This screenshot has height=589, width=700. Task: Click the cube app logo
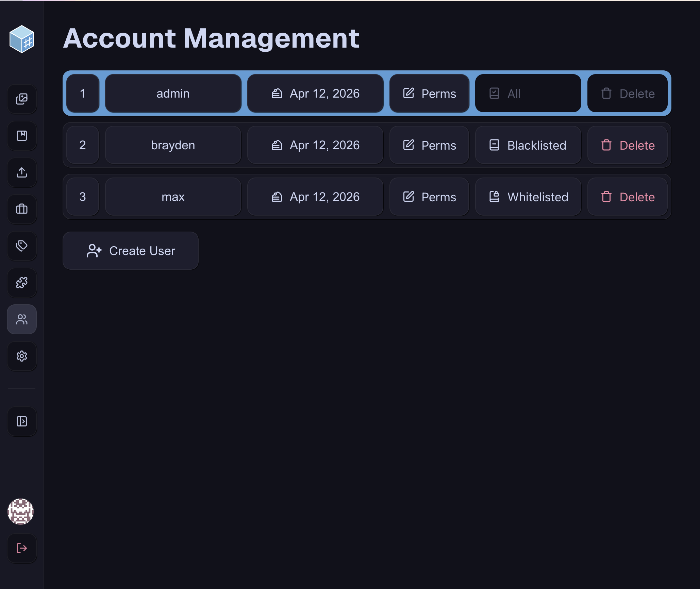(x=22, y=40)
